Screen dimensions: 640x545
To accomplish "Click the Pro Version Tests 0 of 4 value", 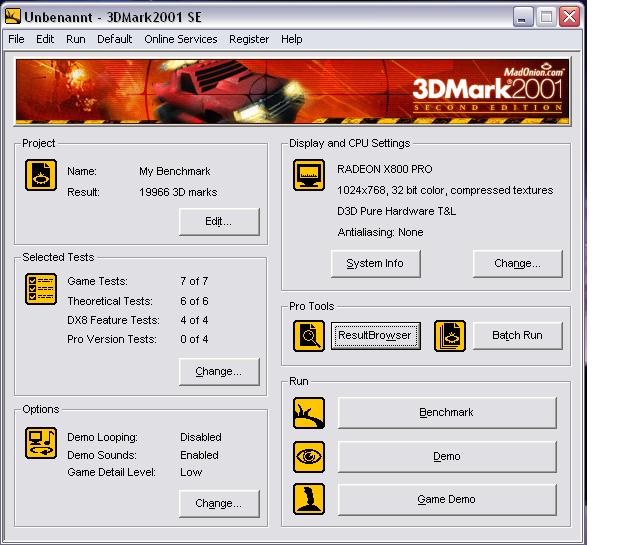I will click(x=194, y=339).
